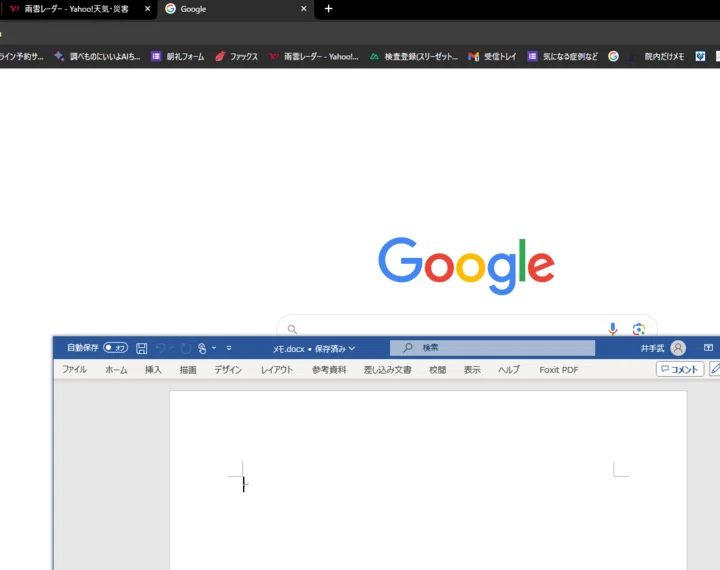Image resolution: width=720 pixels, height=570 pixels.
Task: Expand the メモ.docx 保存済み file name dropdown
Action: pyautogui.click(x=352, y=349)
